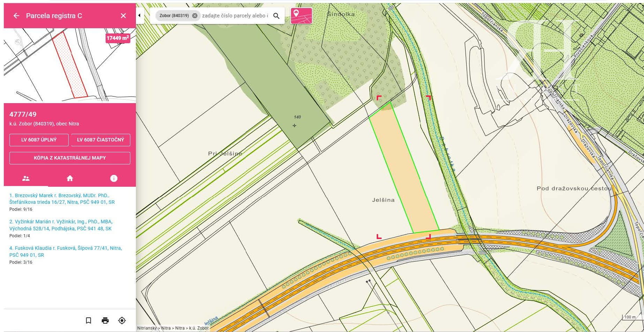Type in the parcel number search field
The image size is (644, 332).
click(235, 16)
